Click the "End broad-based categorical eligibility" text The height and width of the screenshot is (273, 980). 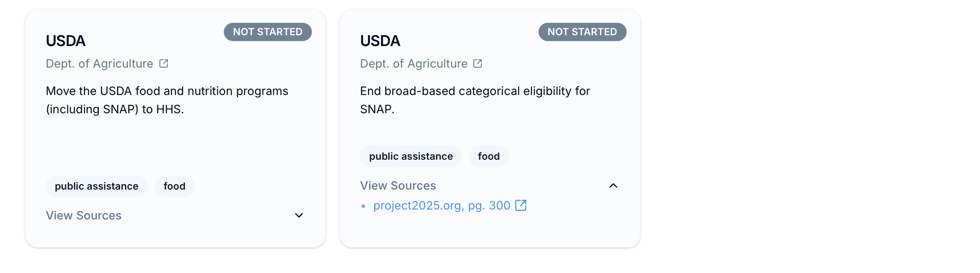[475, 91]
